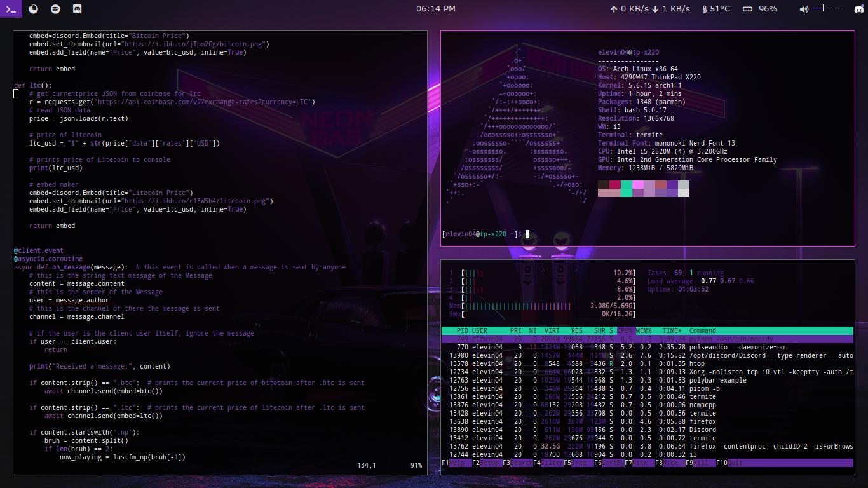The height and width of the screenshot is (488, 868).
Task: Mute audio via the speaker icon
Action: (804, 9)
